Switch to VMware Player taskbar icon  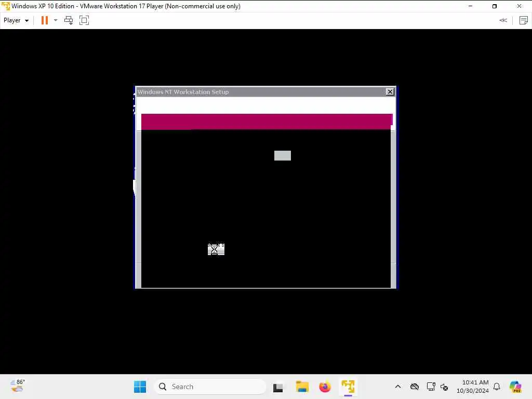click(348, 387)
